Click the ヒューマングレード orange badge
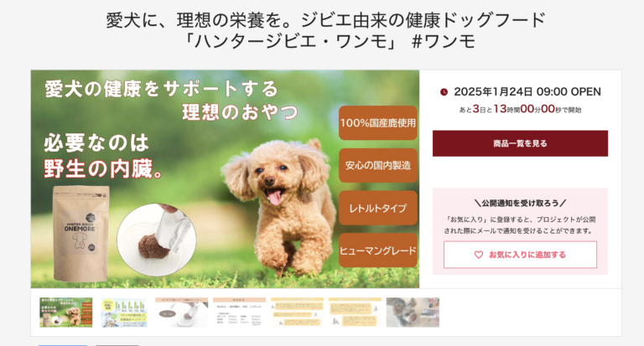Viewport: 644px width, 346px height. 378,250
